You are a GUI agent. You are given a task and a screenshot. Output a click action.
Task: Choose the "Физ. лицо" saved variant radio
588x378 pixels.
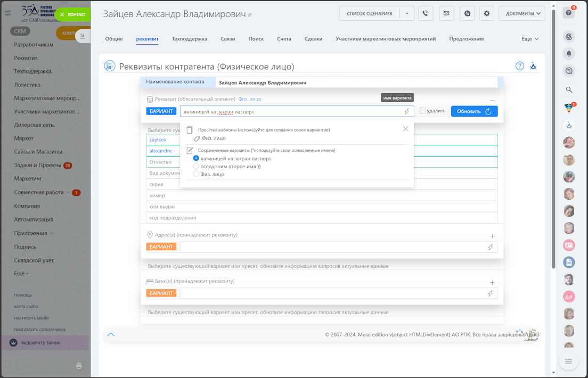(196, 174)
